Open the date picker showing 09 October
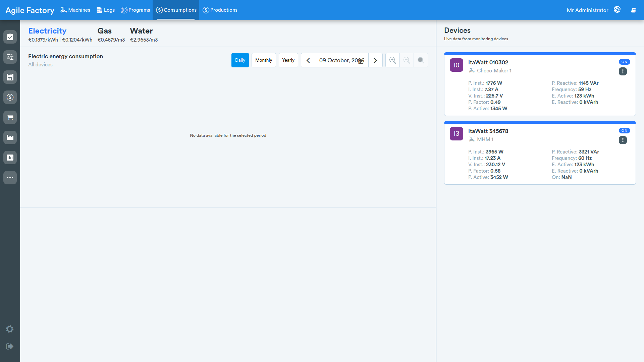The image size is (644, 362). [x=341, y=60]
